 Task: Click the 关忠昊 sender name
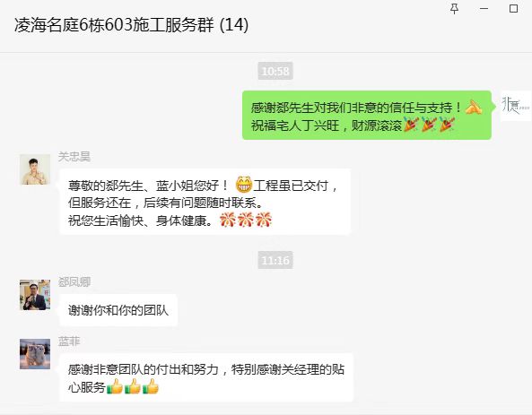coord(74,157)
